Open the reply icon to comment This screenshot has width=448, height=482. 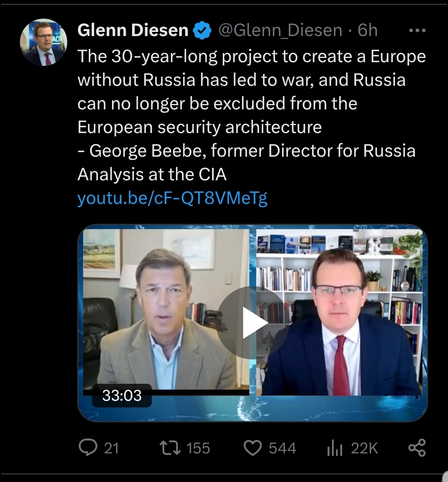[x=87, y=448]
